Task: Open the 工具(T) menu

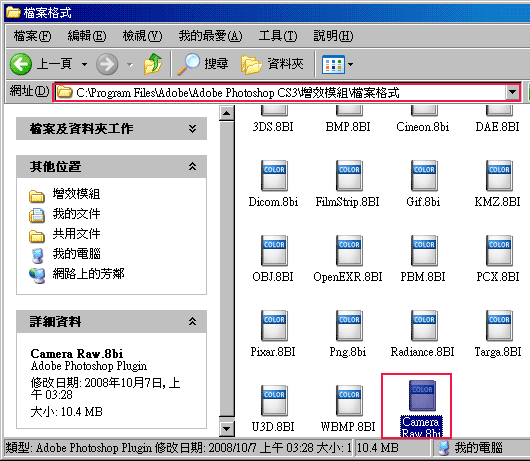Action: (x=278, y=35)
